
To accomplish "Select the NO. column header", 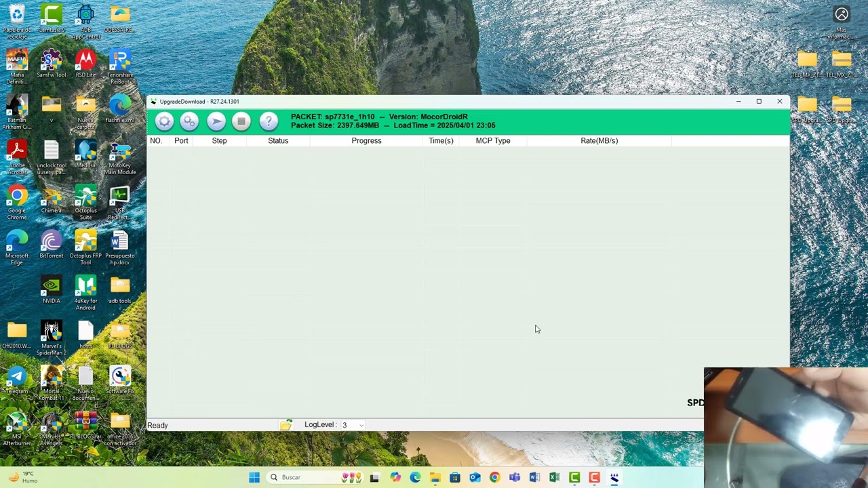I will (x=156, y=140).
